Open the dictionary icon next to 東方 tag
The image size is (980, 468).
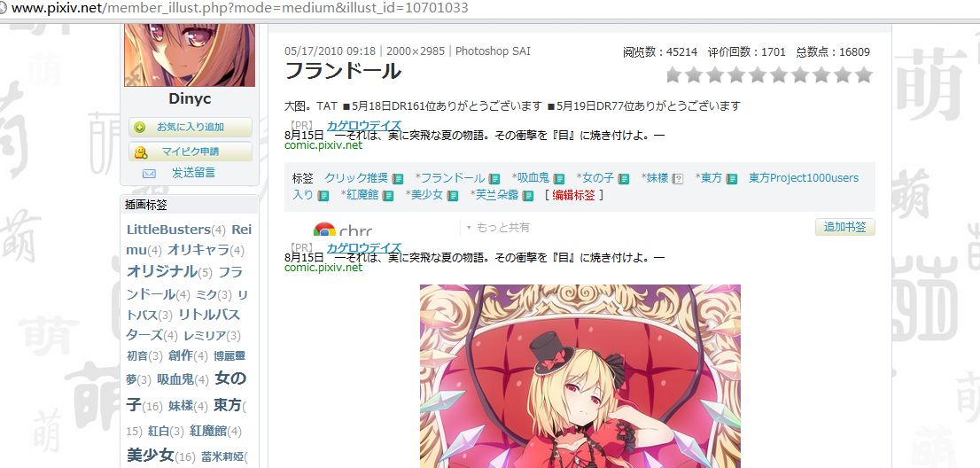coord(732,179)
